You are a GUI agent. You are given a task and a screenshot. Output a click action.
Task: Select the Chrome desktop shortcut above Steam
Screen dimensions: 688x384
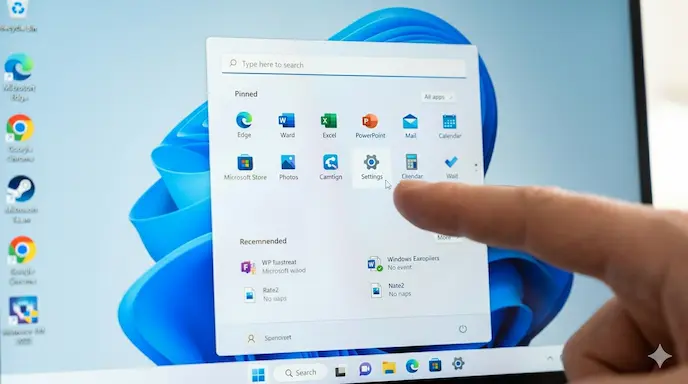[x=20, y=138]
